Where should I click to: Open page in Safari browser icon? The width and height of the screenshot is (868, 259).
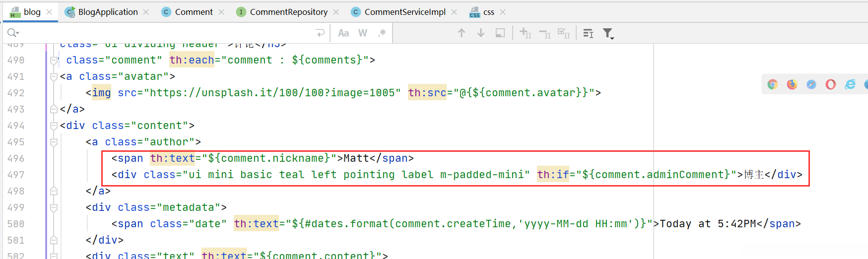point(811,84)
